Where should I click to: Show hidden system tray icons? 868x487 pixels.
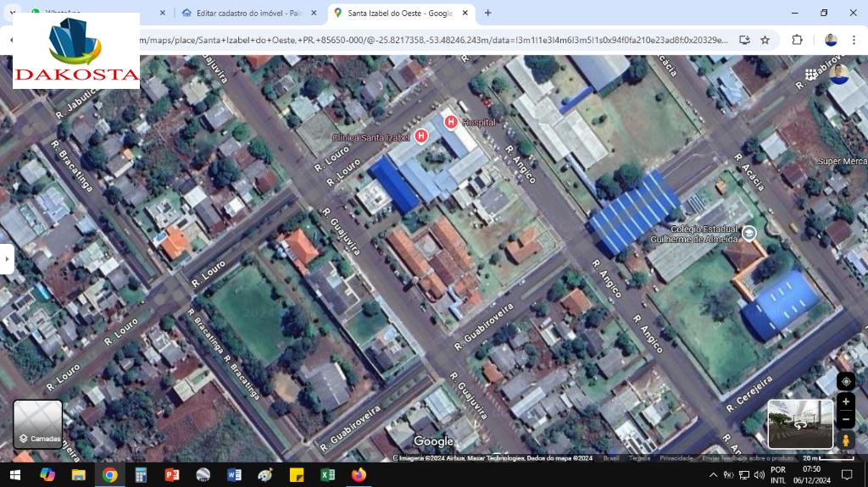click(x=713, y=475)
